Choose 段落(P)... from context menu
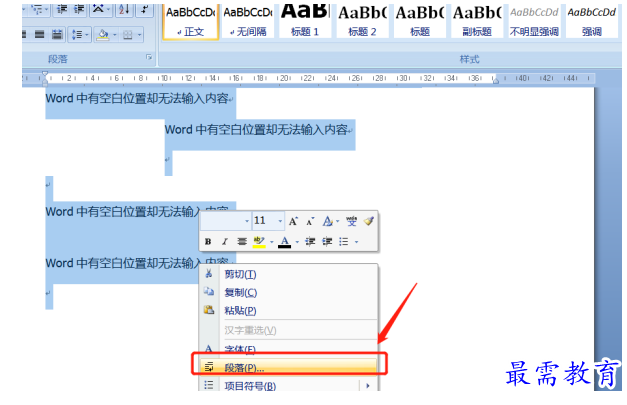Image resolution: width=627 pixels, height=405 pixels. point(244,367)
